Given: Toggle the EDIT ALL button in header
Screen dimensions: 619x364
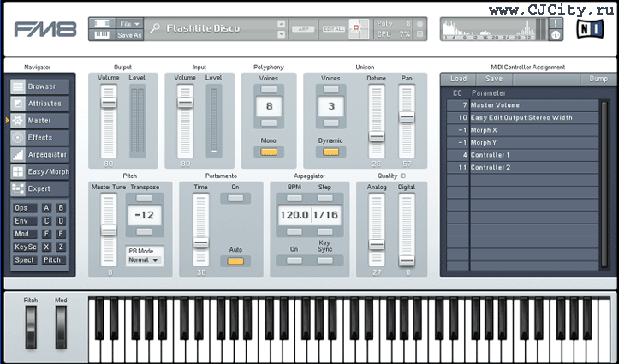Looking at the screenshot, I should pos(334,29).
